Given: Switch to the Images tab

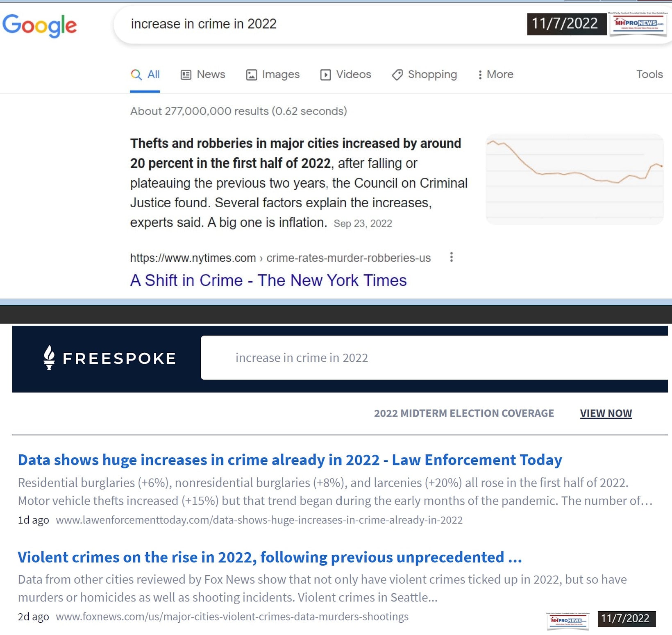Looking at the screenshot, I should (x=272, y=75).
